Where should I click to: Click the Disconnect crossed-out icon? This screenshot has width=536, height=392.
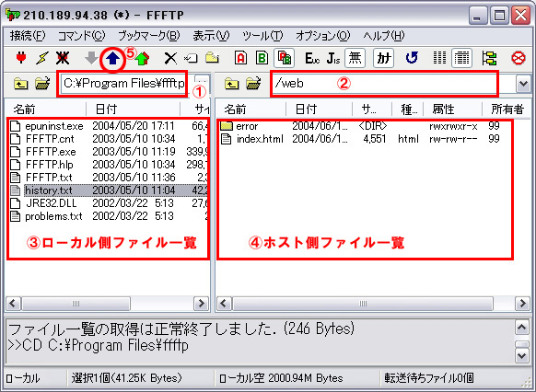[63, 58]
